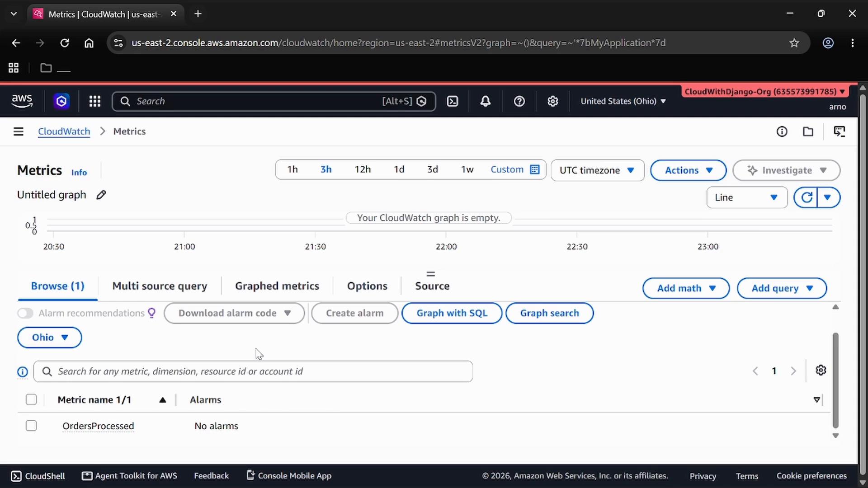Open the assistant panel icon in the top right

click(x=840, y=131)
